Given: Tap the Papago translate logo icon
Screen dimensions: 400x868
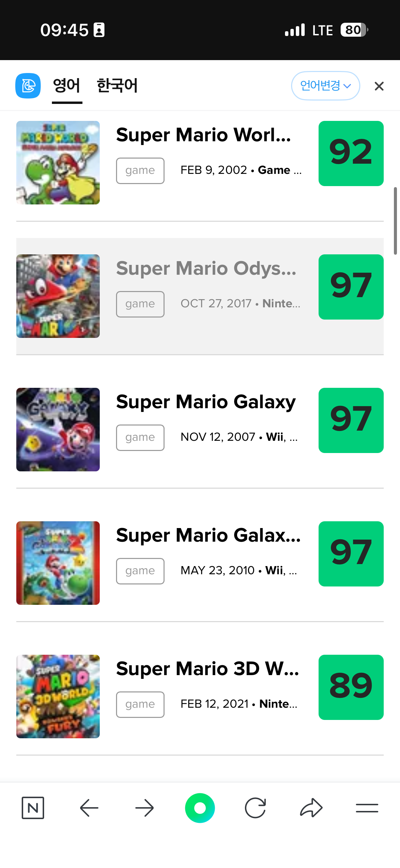Looking at the screenshot, I should coord(28,86).
